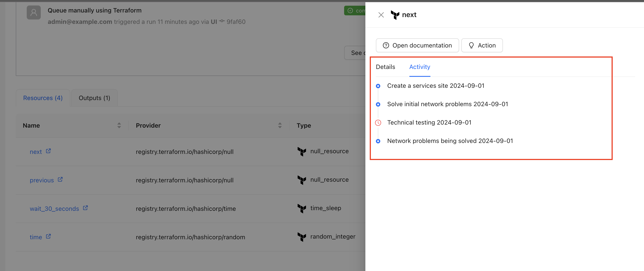Open documentation button with question icon
Screen dimensions: 644x271
(x=417, y=46)
